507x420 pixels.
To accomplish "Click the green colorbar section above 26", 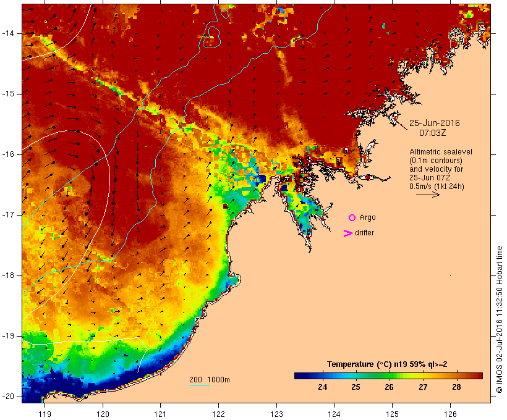I will (389, 376).
